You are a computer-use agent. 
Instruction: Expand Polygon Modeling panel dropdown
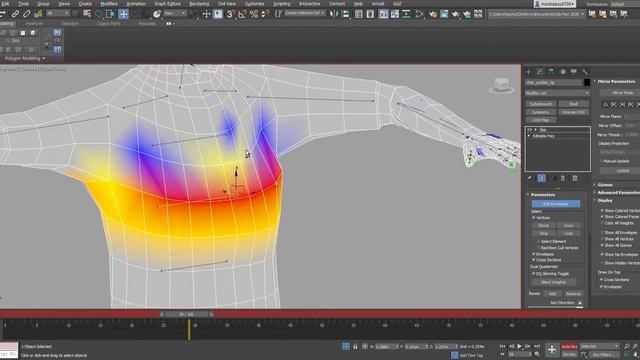25,59
